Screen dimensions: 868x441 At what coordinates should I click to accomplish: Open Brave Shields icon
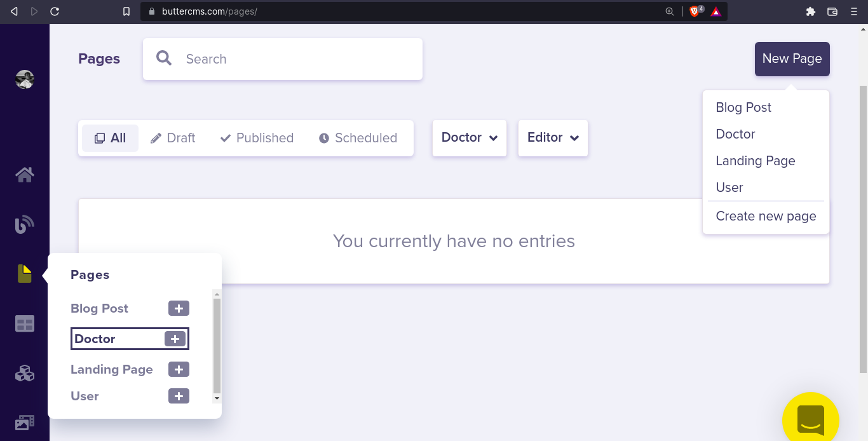pos(696,11)
